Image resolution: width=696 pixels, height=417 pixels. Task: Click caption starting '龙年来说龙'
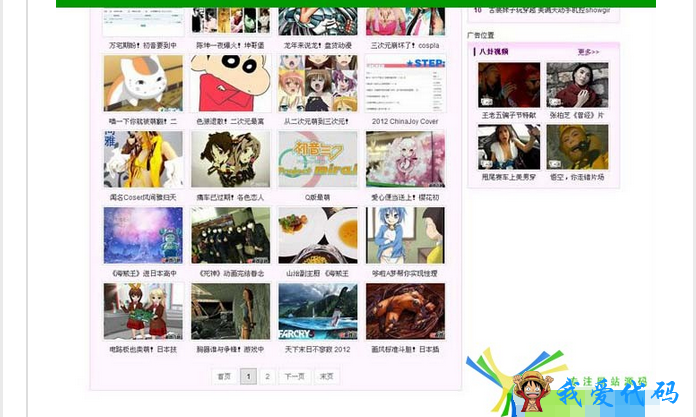[x=317, y=45]
